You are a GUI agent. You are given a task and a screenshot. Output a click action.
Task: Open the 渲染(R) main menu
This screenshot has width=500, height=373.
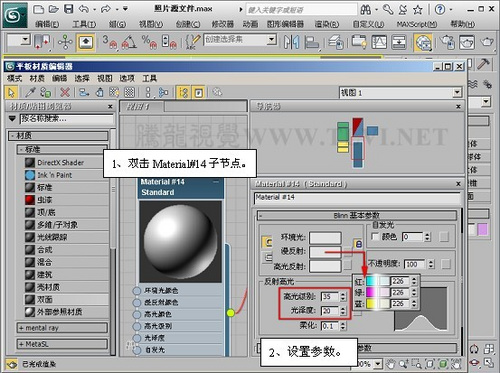point(327,24)
